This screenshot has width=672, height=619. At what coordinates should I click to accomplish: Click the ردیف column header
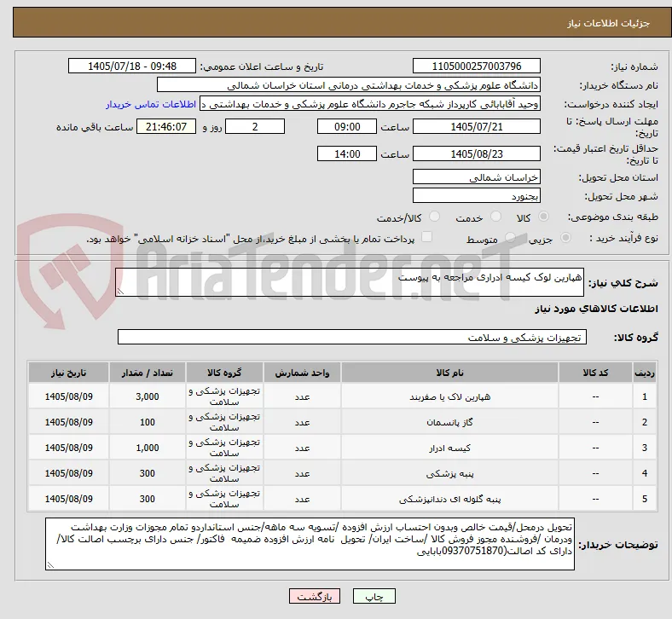[x=645, y=373]
